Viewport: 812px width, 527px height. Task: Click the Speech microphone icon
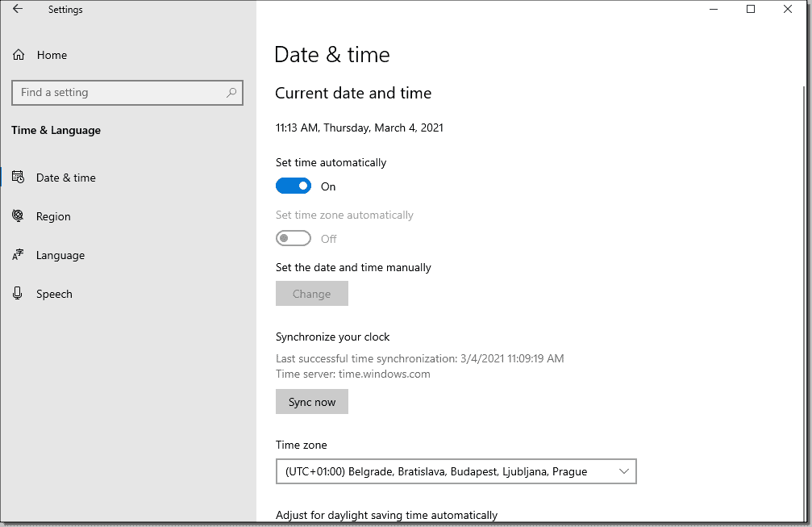(18, 294)
